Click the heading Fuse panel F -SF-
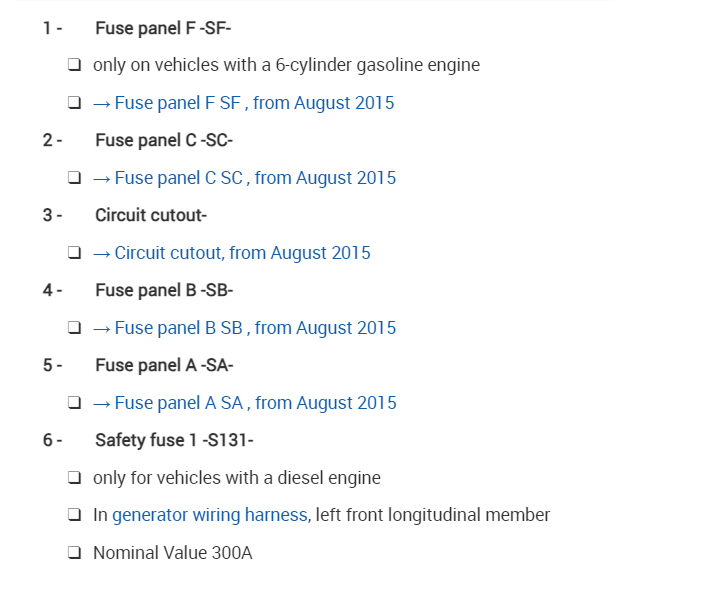 point(163,28)
